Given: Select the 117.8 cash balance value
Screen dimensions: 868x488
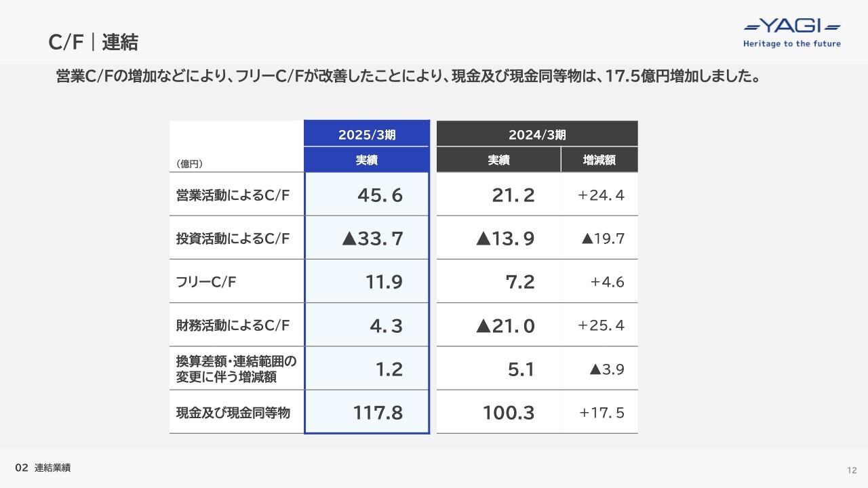Looking at the screenshot, I should click(x=378, y=412).
